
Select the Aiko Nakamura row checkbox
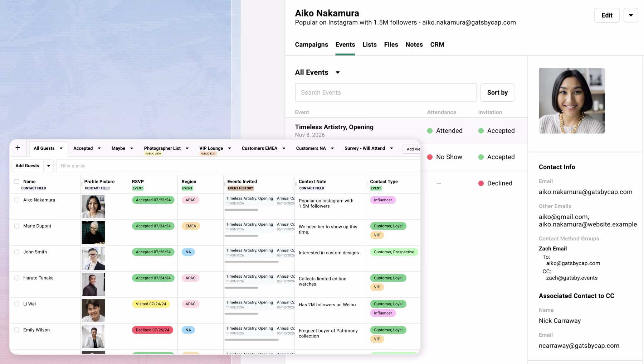pyautogui.click(x=17, y=200)
